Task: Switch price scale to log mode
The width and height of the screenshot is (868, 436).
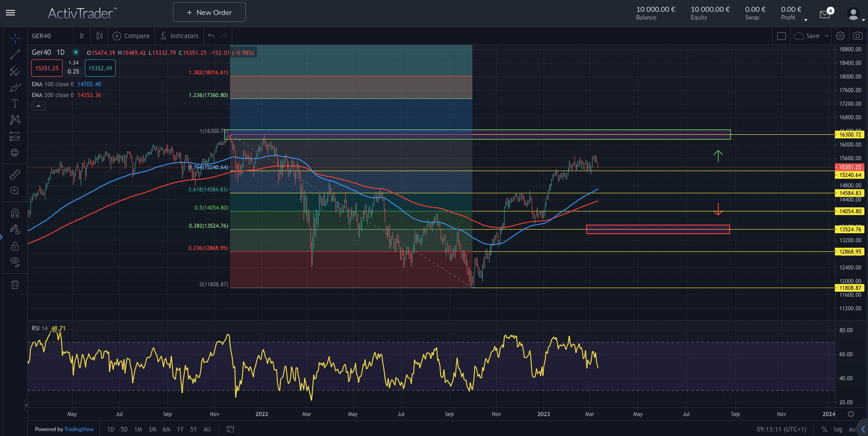Action: (x=838, y=429)
